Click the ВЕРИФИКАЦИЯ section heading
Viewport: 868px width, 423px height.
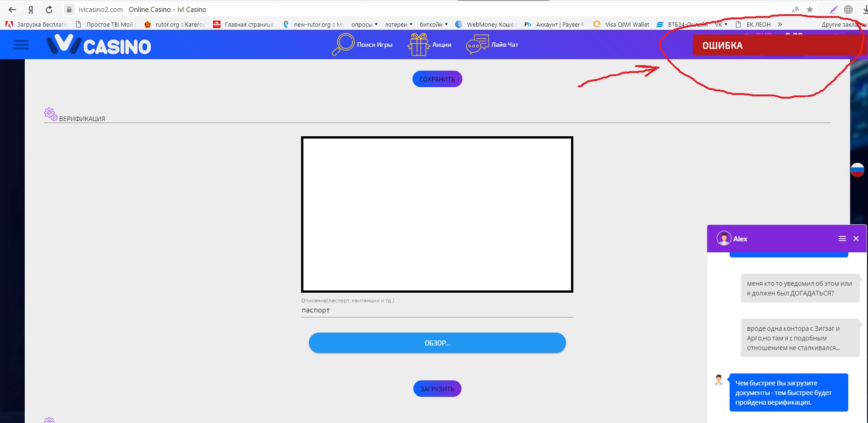pyautogui.click(x=82, y=119)
